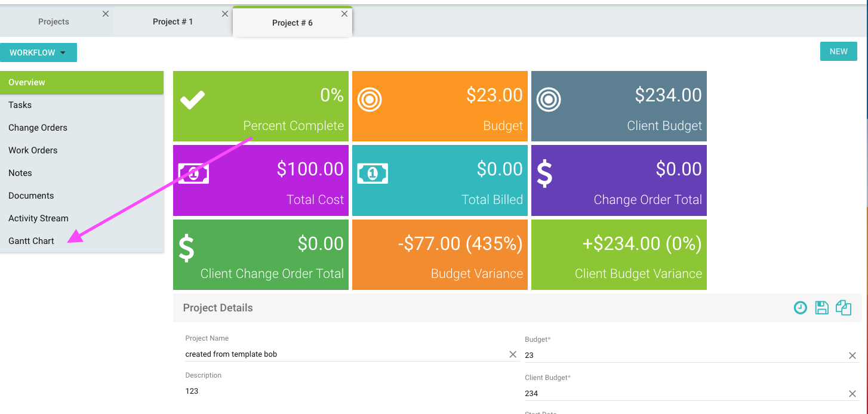868x414 pixels.
Task: Click the copy project icon
Action: (x=843, y=308)
